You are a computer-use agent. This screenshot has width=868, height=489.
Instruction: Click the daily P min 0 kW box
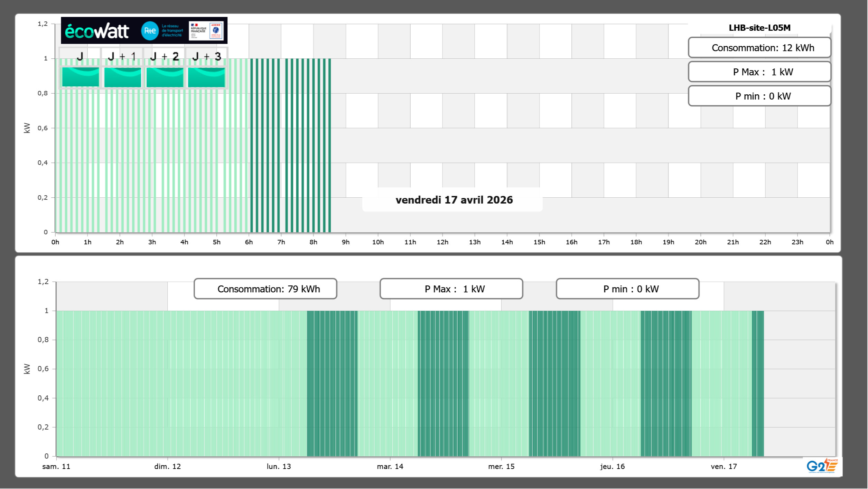point(759,96)
